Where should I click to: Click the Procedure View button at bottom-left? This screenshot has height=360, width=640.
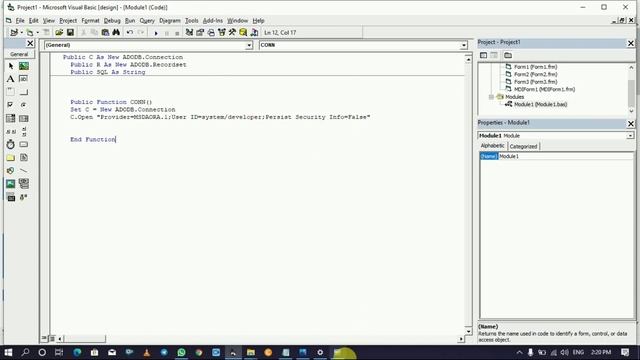(x=44, y=338)
